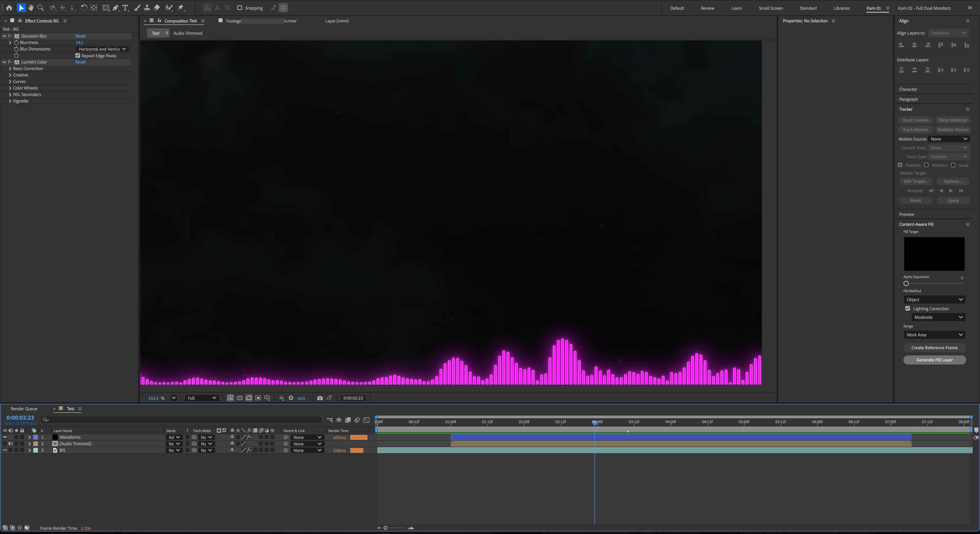Select the Clone Stamp tool
The image size is (980, 534).
click(x=147, y=8)
